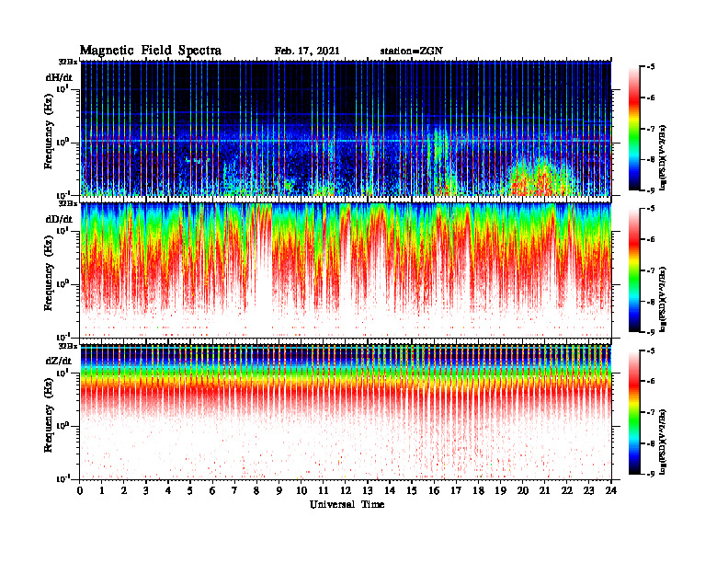728x563 pixels.
Task: Click hour "1" on the time axis
Action: [102, 490]
